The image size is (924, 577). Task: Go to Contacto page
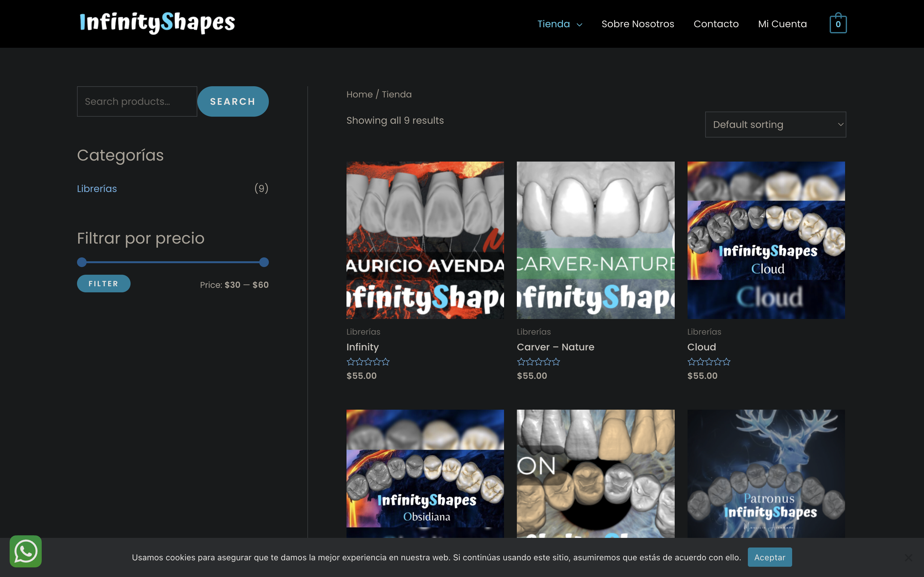(716, 24)
